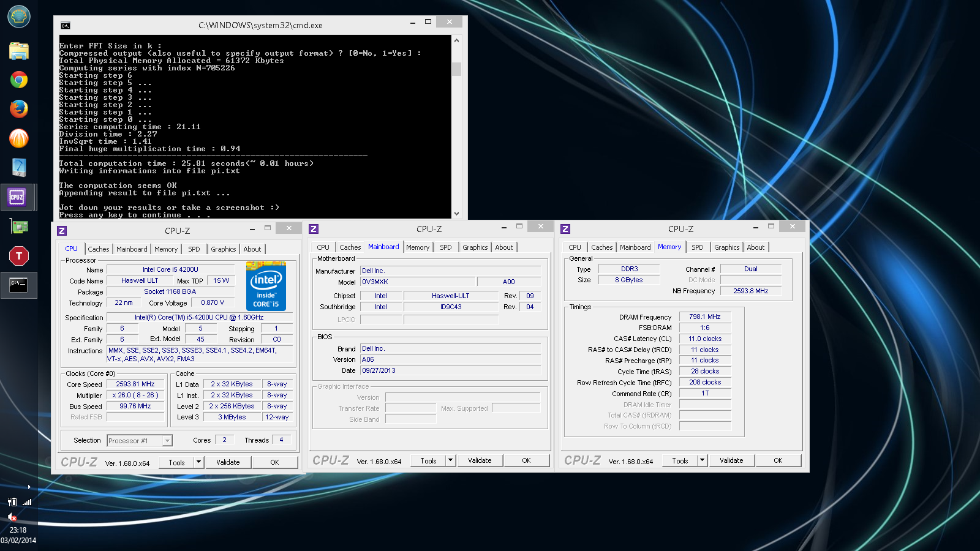Viewport: 980px width, 551px height.
Task: Open Caches tab in the CPU window
Action: pos(98,249)
